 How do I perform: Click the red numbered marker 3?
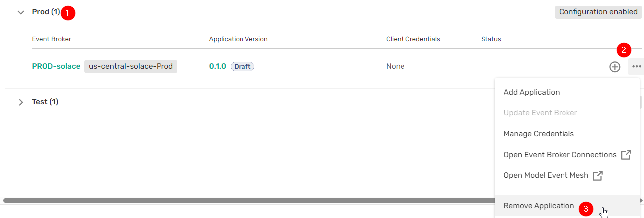point(586,209)
